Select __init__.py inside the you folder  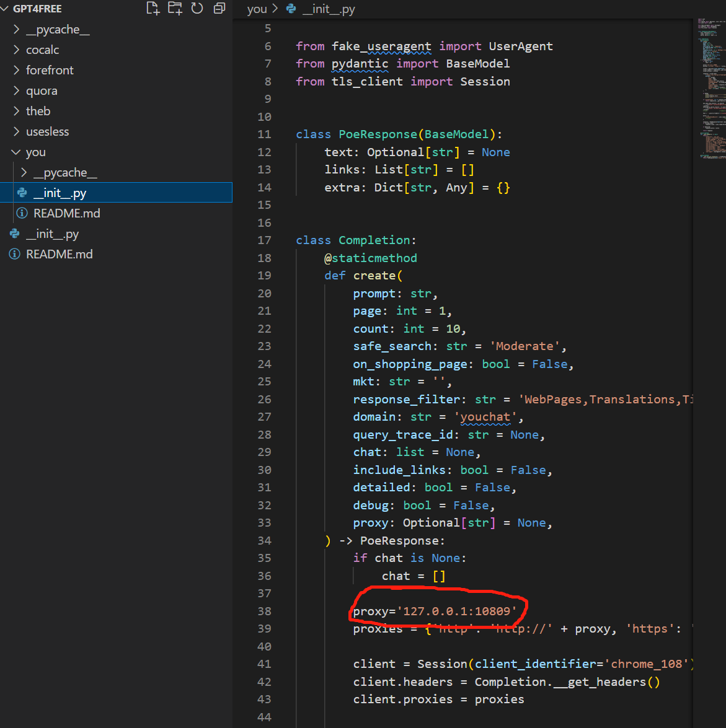(x=116, y=193)
